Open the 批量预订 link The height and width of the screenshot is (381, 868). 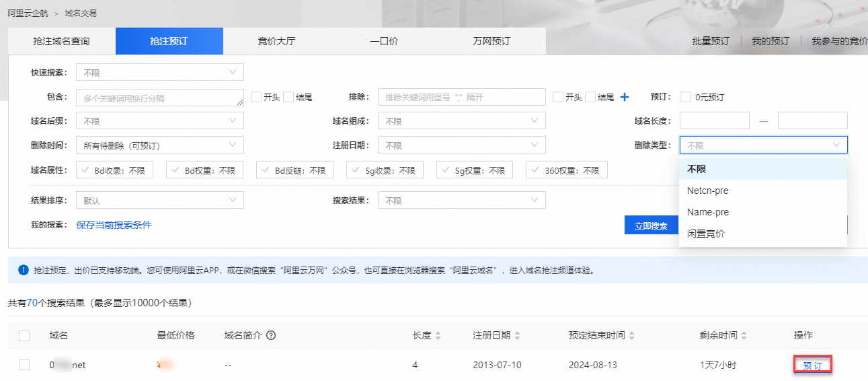pyautogui.click(x=711, y=41)
